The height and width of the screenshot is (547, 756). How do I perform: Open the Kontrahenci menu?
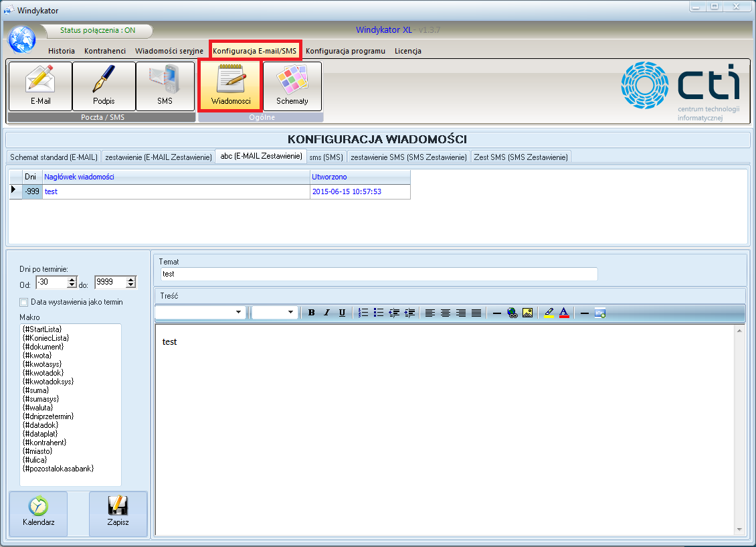pyautogui.click(x=104, y=51)
